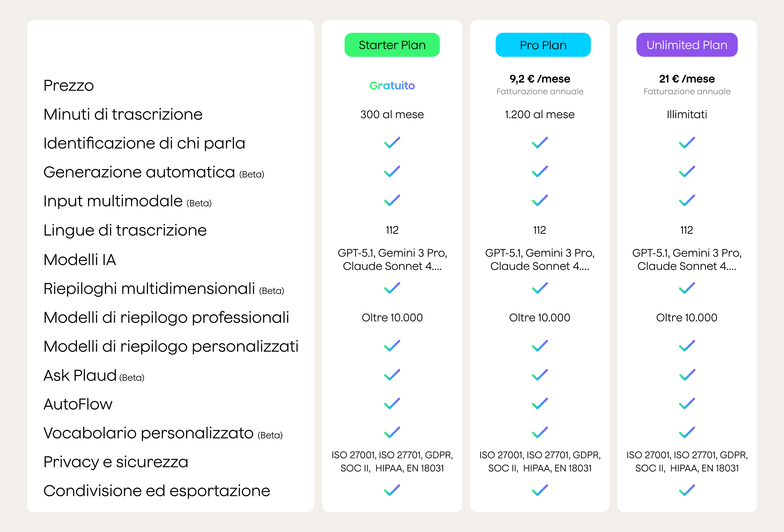The height and width of the screenshot is (532, 784).
Task: Choose the purple Unlimited Plan button
Action: tap(686, 45)
